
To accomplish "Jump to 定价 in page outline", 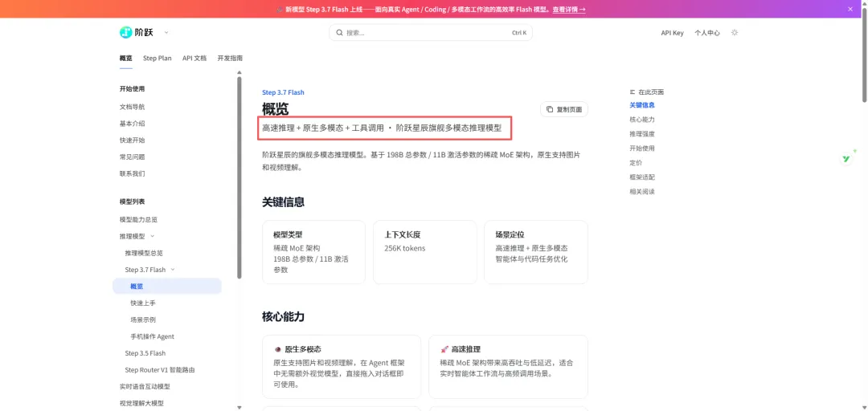I will pyautogui.click(x=636, y=163).
